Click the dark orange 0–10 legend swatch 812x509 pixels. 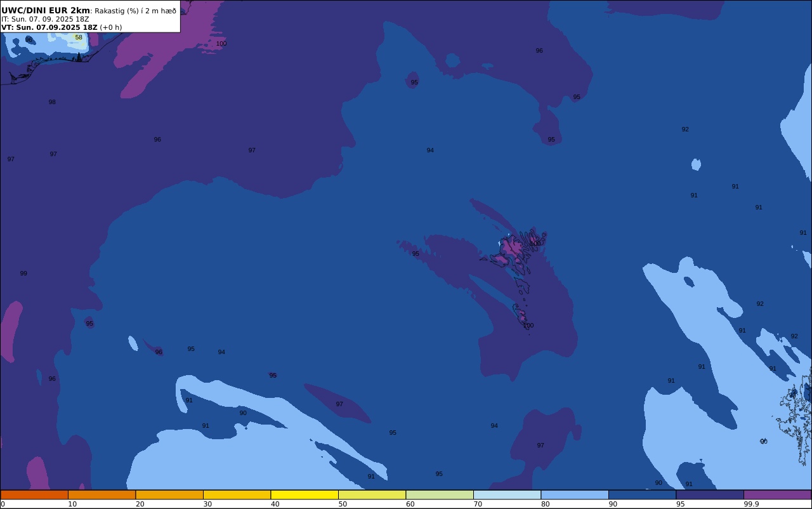point(34,494)
